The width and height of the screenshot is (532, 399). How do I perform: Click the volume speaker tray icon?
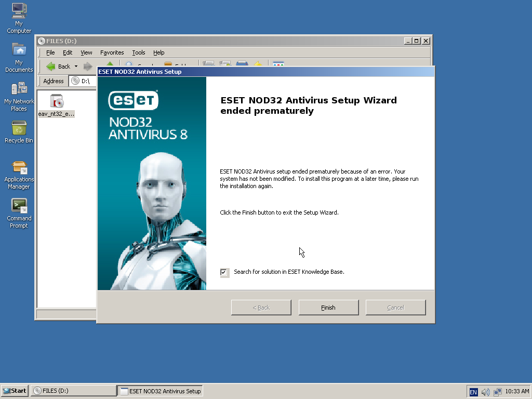(x=486, y=392)
